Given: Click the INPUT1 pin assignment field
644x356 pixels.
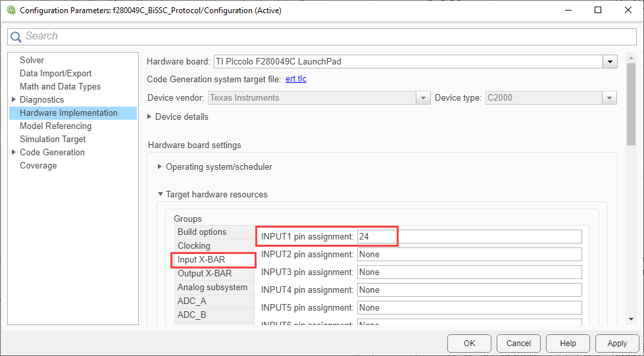Looking at the screenshot, I should coord(469,236).
